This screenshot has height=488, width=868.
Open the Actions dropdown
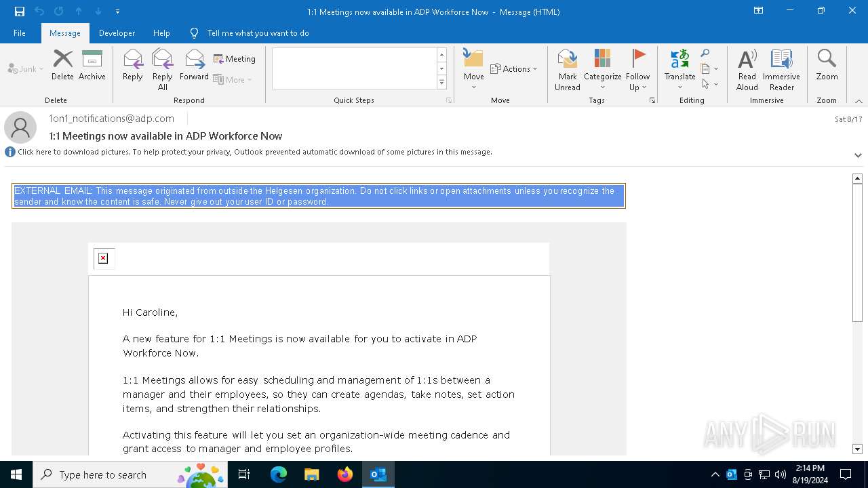coord(513,68)
